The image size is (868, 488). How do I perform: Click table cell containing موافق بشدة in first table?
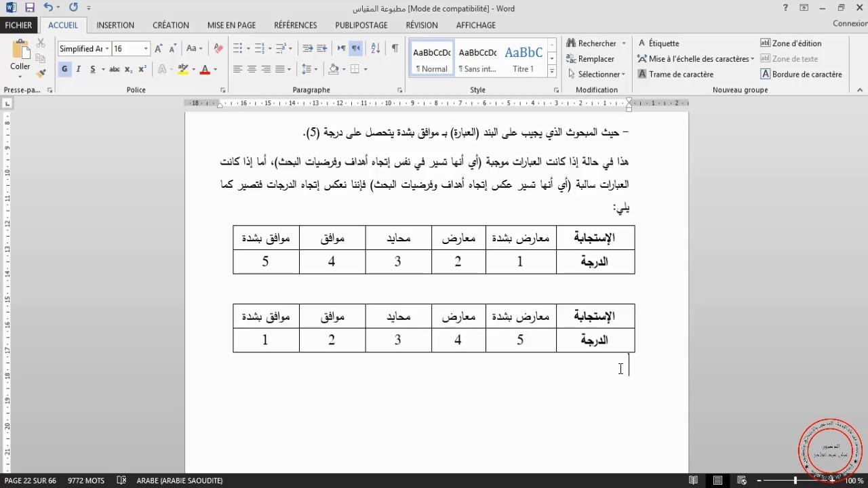266,238
